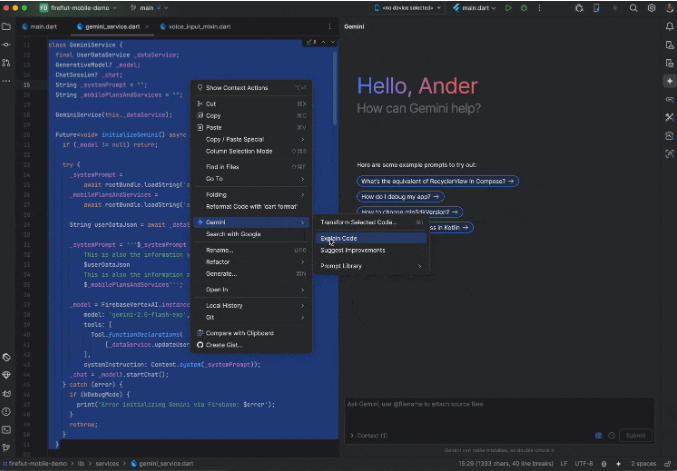Screen dimensions: 677x471
Task: Open the Device Manager toolbar icon
Action: (x=596, y=8)
